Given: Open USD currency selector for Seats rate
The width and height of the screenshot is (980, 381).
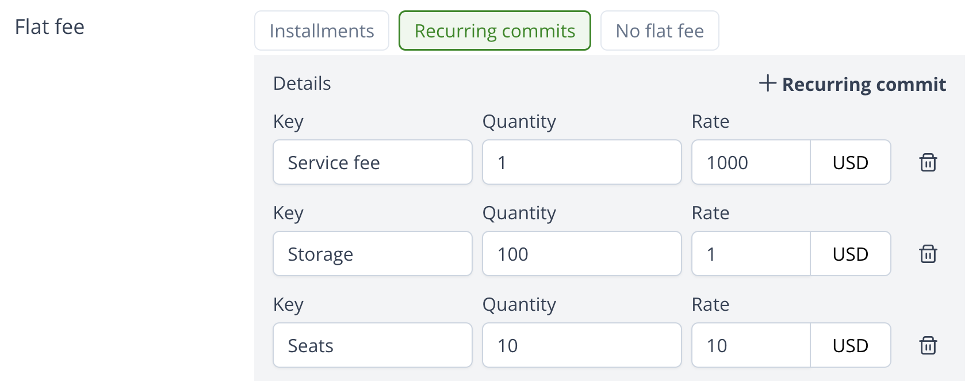Looking at the screenshot, I should tap(850, 345).
